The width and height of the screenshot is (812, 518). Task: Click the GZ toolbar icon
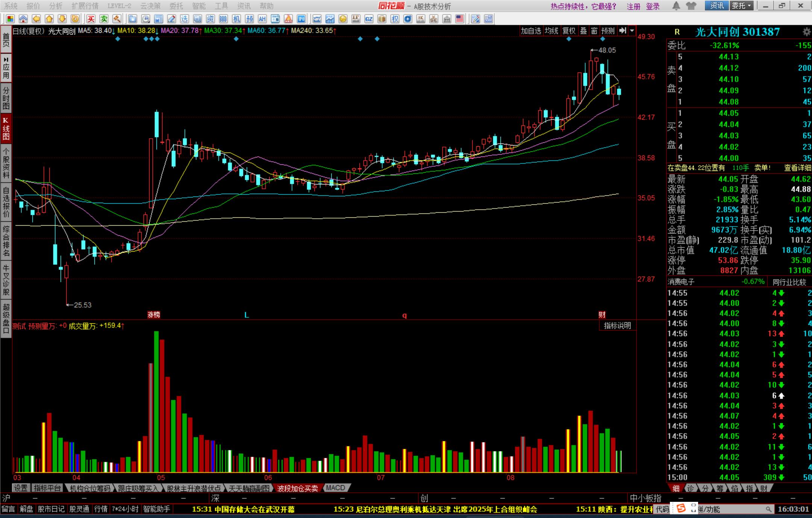pyautogui.click(x=369, y=19)
